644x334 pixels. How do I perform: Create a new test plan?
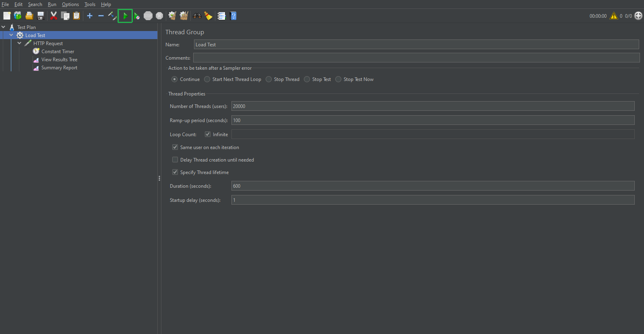pyautogui.click(x=7, y=16)
